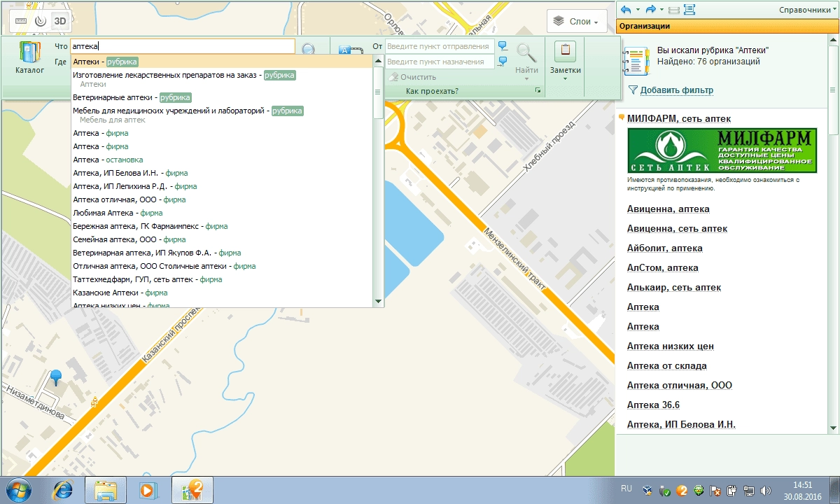This screenshot has height=504, width=840.
Task: Click the volume speaker tray icon
Action: pyautogui.click(x=765, y=491)
